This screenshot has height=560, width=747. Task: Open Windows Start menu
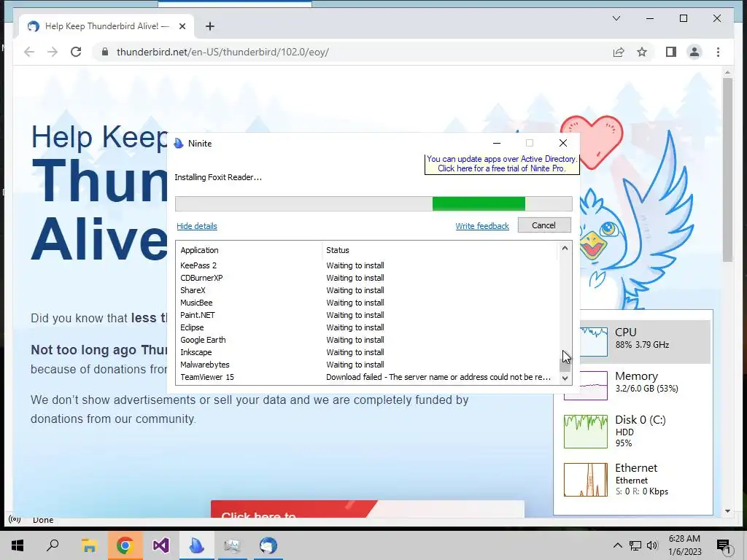tap(18, 545)
